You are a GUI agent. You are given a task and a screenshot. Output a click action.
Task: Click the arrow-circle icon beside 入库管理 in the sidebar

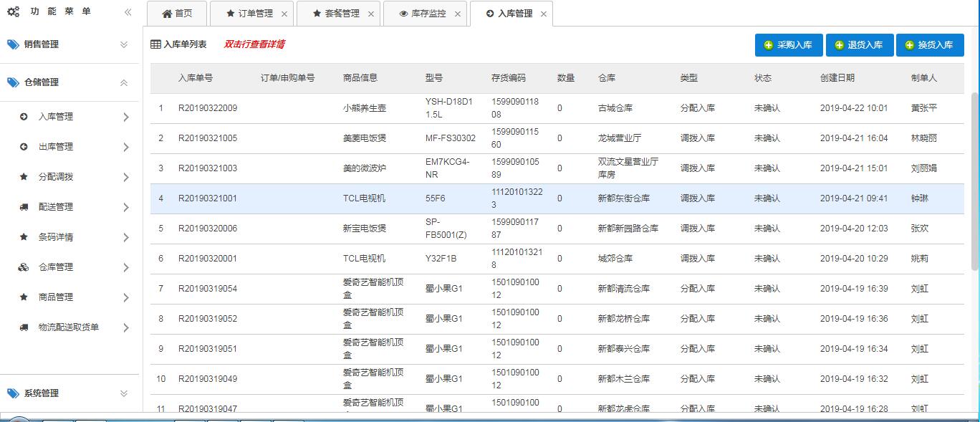tap(24, 117)
